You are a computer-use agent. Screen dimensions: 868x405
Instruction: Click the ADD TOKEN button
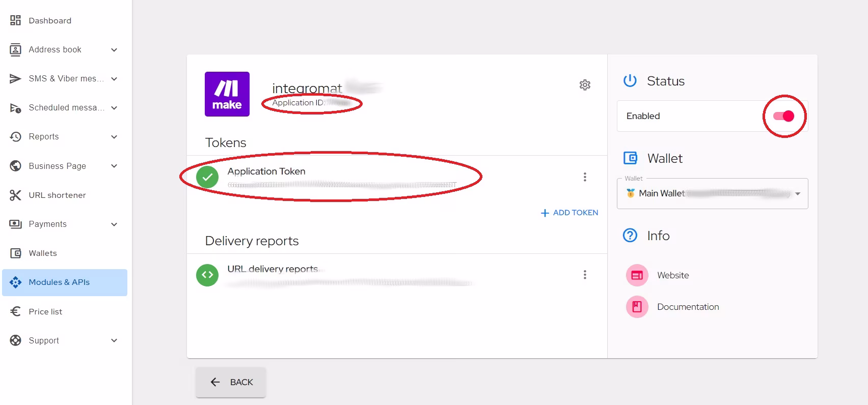pyautogui.click(x=569, y=213)
